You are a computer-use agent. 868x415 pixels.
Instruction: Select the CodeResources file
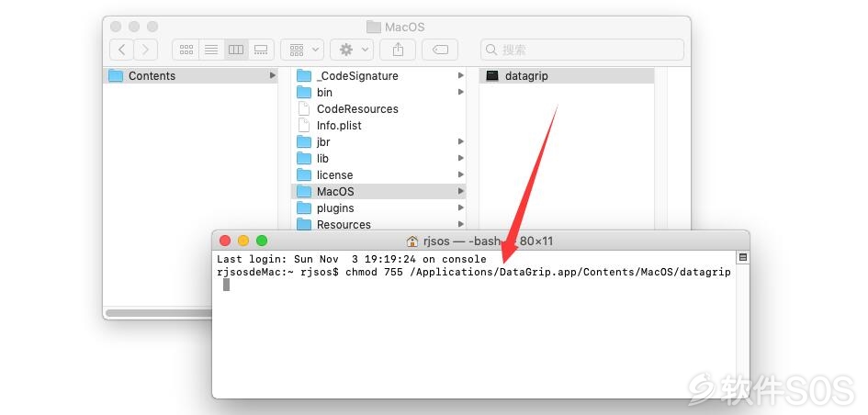pos(378,109)
